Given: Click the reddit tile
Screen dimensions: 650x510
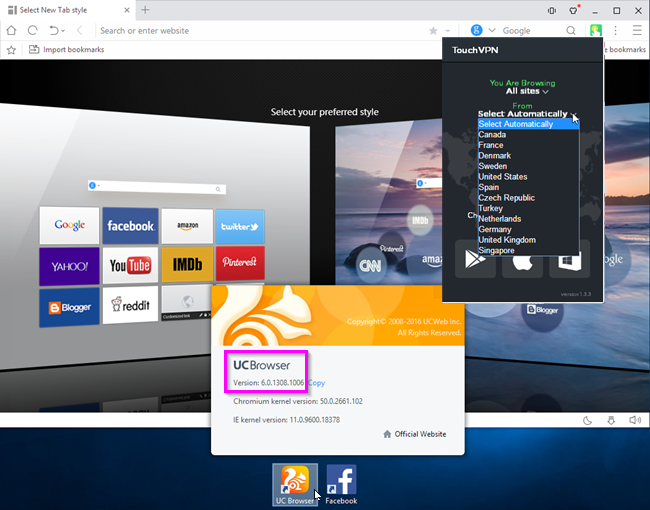Looking at the screenshot, I should [x=130, y=305].
